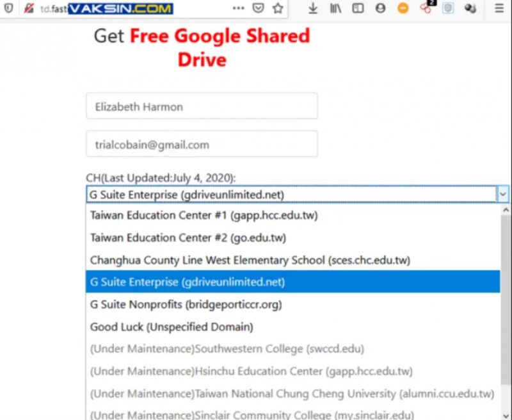Choose G Suite Nonprofits (bridgeporticcr.org)

(x=293, y=304)
